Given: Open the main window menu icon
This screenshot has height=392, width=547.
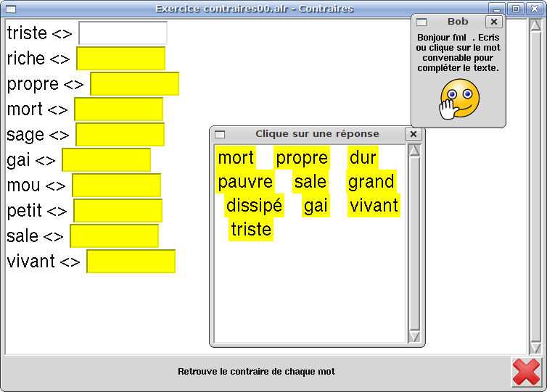Looking at the screenshot, I should pyautogui.click(x=11, y=9).
